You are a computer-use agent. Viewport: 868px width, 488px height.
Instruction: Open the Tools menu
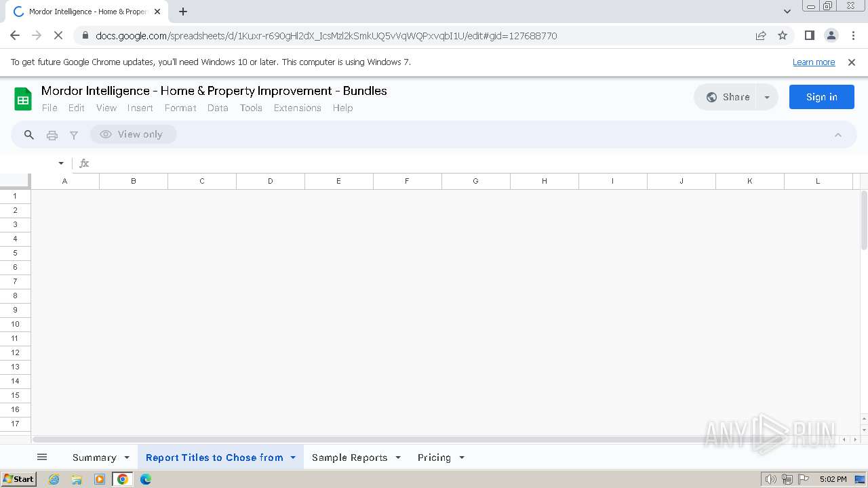point(251,108)
